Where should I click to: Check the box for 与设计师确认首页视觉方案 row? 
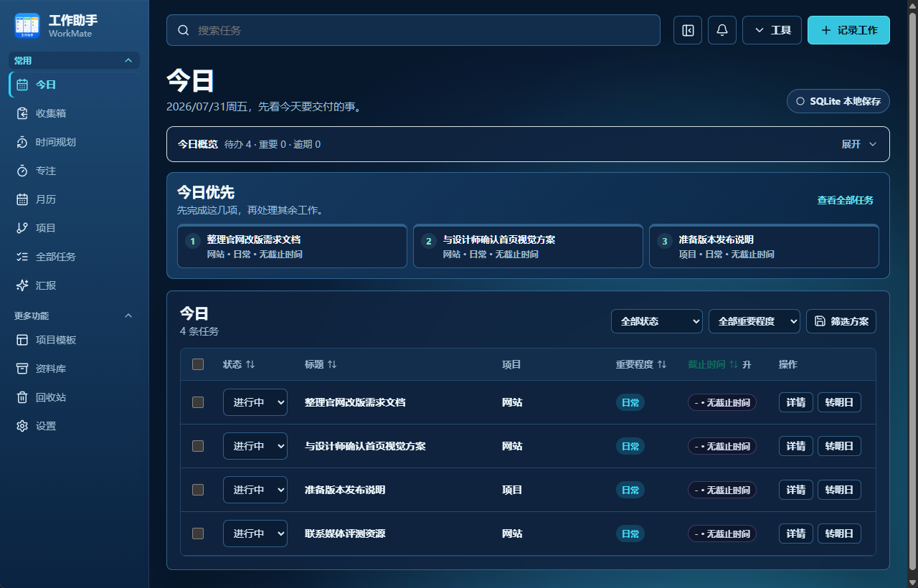pos(198,446)
